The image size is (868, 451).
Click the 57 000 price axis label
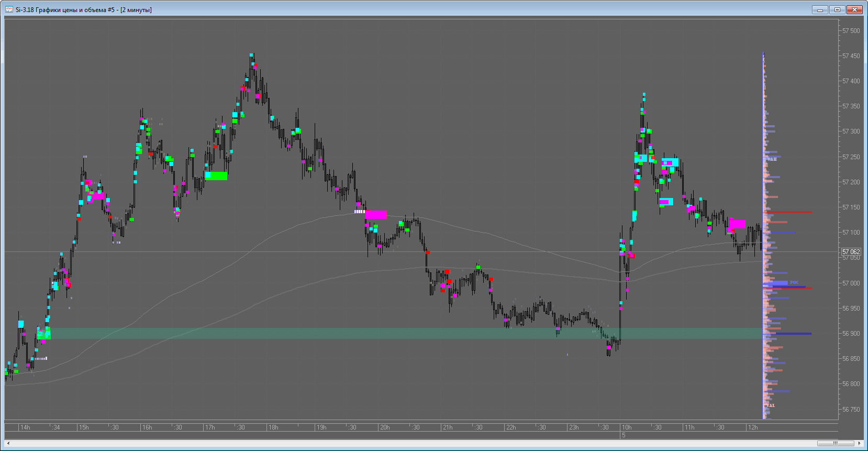pyautogui.click(x=851, y=283)
